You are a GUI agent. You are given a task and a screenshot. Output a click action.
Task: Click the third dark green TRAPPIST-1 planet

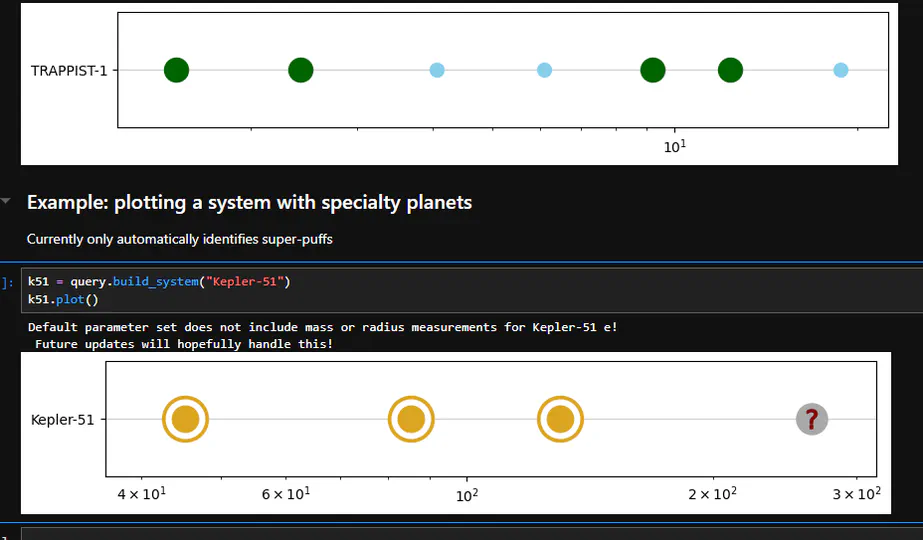[653, 70]
